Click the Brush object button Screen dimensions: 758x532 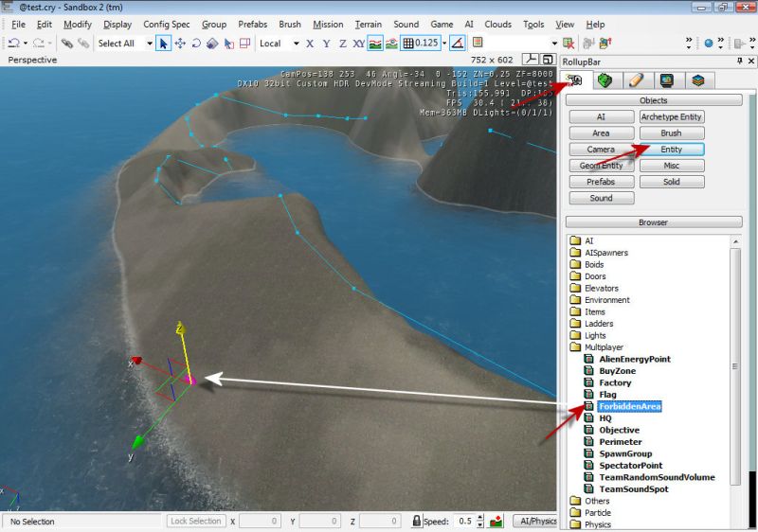[x=672, y=133]
